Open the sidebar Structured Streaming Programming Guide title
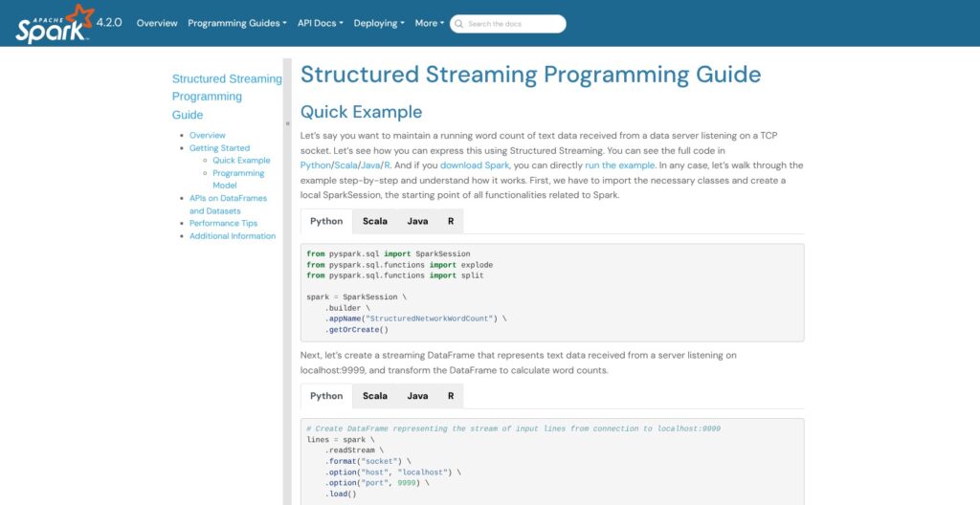The width and height of the screenshot is (980, 505). click(227, 97)
